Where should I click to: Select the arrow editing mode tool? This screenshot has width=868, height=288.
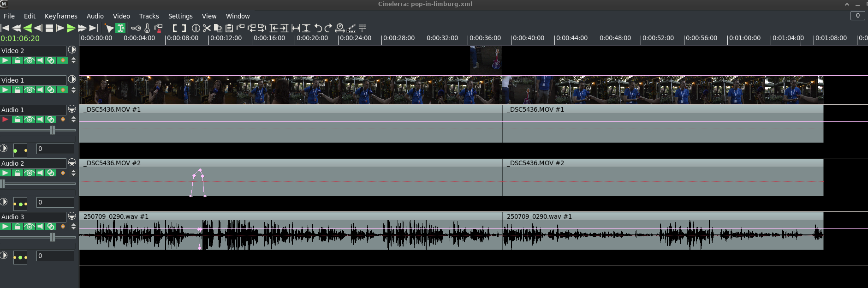(x=109, y=28)
